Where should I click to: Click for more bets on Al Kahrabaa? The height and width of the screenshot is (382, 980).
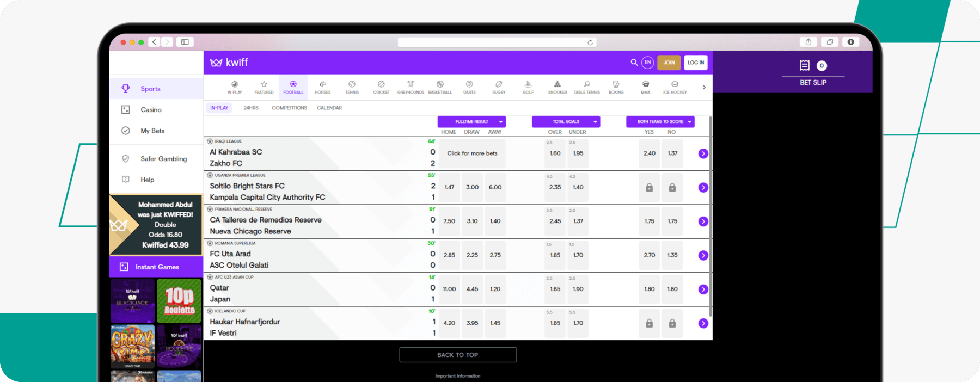tap(472, 153)
